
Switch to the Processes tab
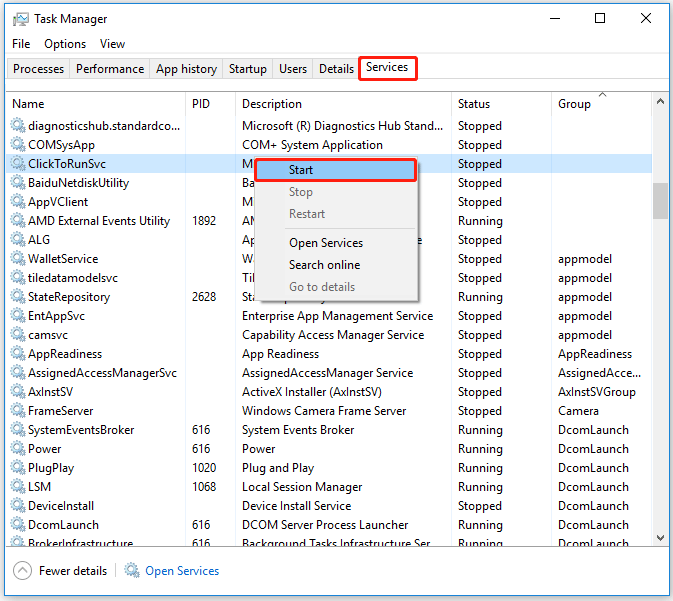click(38, 69)
